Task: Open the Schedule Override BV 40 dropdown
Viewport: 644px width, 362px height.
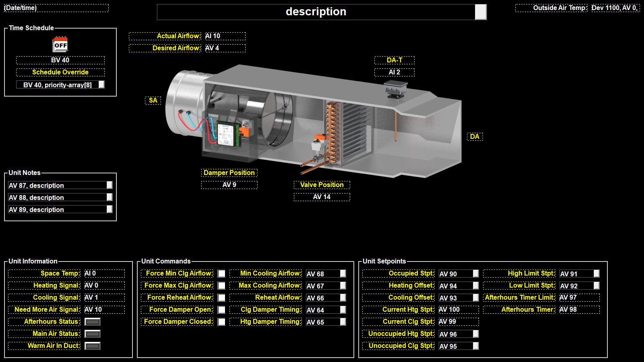Action: click(x=101, y=84)
